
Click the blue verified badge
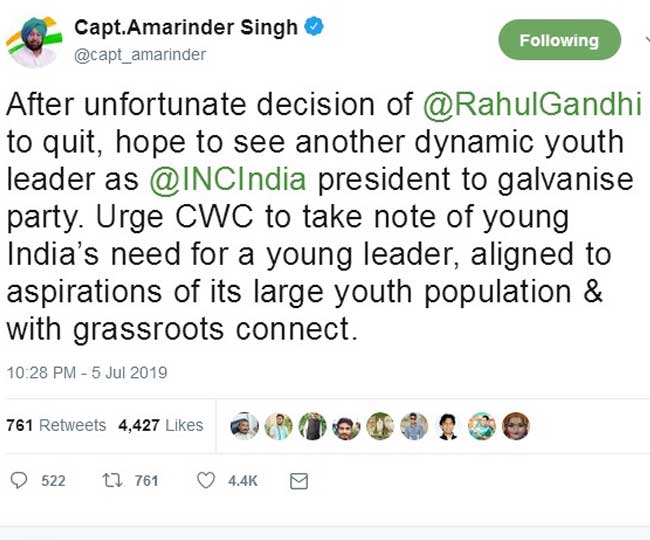click(315, 28)
